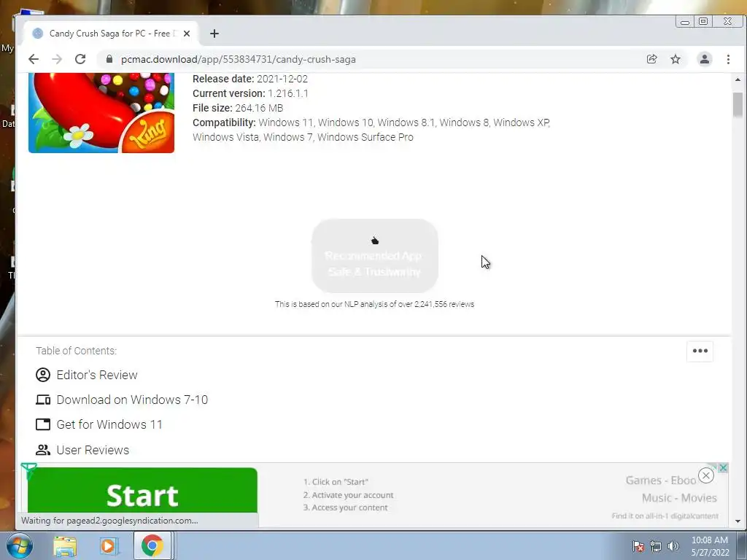Click the Action Center flag tray icon

(x=638, y=546)
